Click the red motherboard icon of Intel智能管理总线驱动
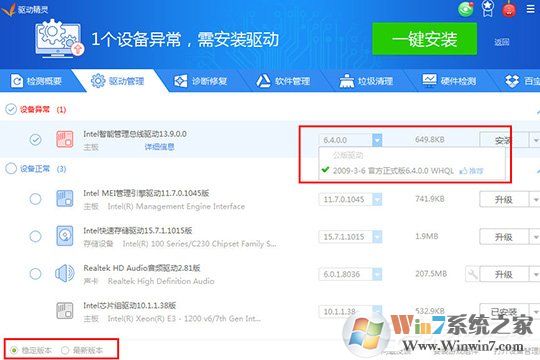The width and height of the screenshot is (540, 360). (x=65, y=139)
